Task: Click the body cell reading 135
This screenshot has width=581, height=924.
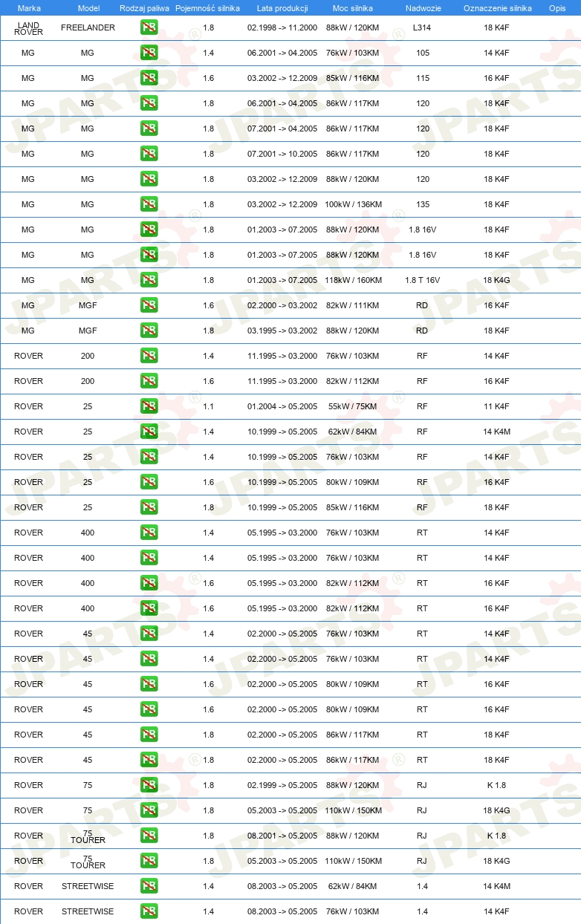Action: 423,204
